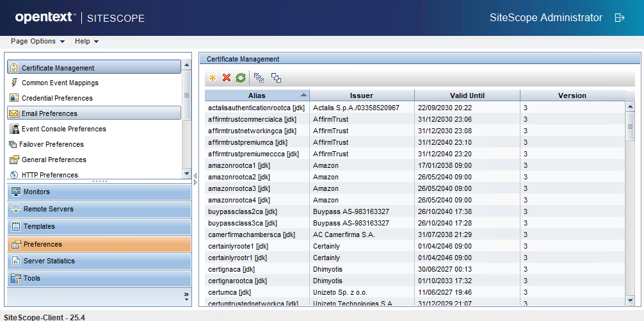The image size is (644, 321).
Task: Click the Remote Servers icon
Action: pyautogui.click(x=15, y=209)
